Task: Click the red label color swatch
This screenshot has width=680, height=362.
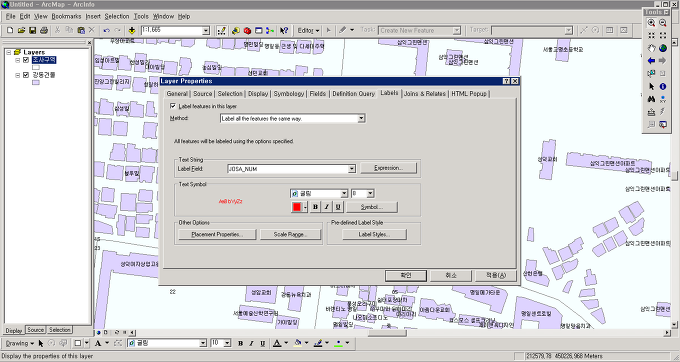Action: 297,207
